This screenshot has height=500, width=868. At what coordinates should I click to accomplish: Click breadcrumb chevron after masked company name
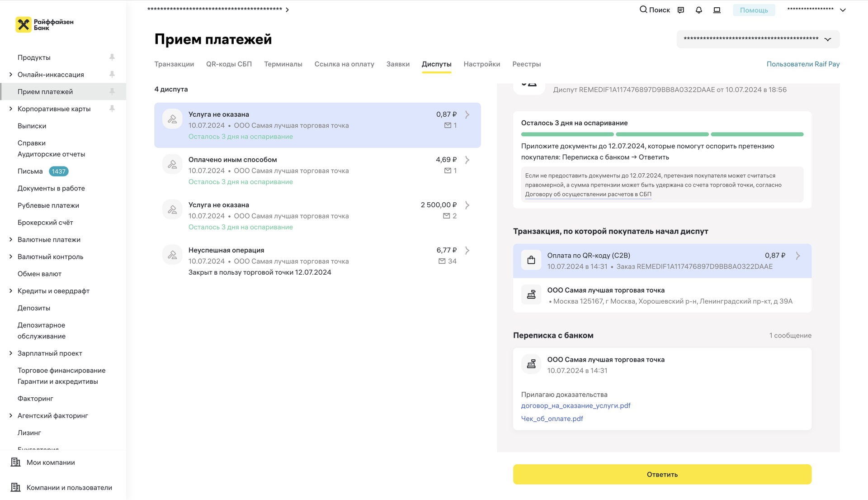coord(287,10)
